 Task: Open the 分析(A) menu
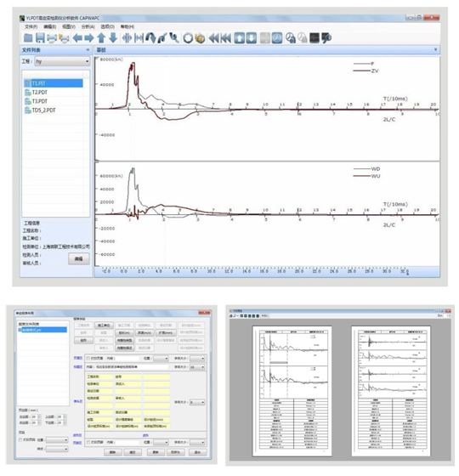coord(88,26)
